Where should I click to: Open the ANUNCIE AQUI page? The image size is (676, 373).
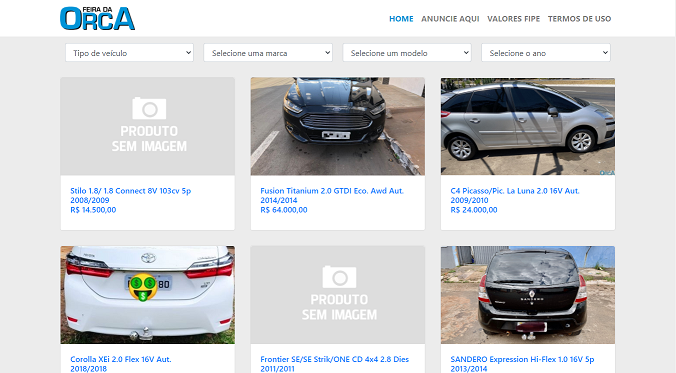tap(450, 19)
